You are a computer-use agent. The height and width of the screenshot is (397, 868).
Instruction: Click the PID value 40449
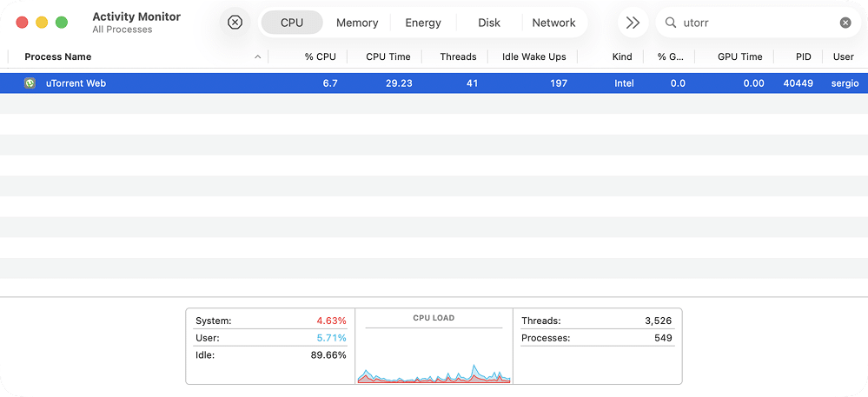coord(798,83)
